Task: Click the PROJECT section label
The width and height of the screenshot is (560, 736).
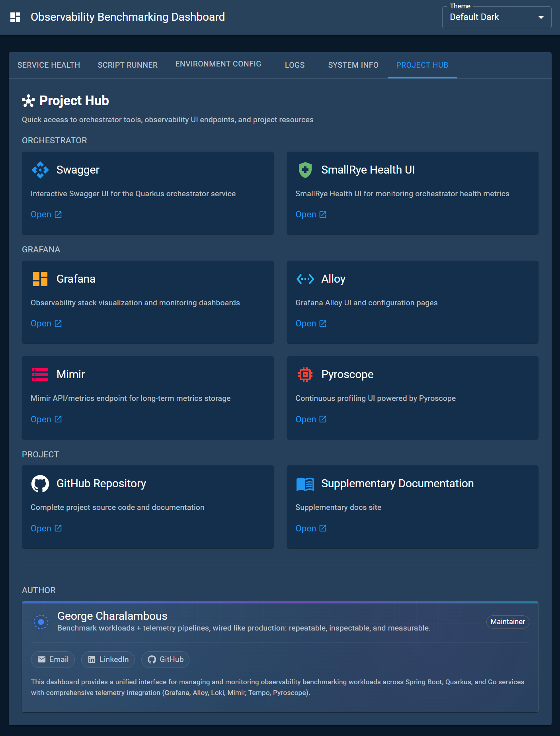Action: (x=40, y=455)
